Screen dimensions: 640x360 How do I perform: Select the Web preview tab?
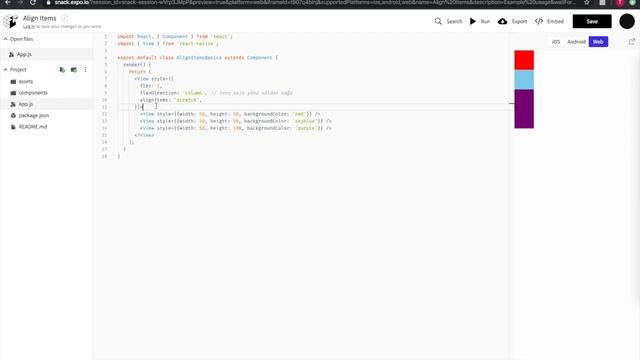point(598,42)
